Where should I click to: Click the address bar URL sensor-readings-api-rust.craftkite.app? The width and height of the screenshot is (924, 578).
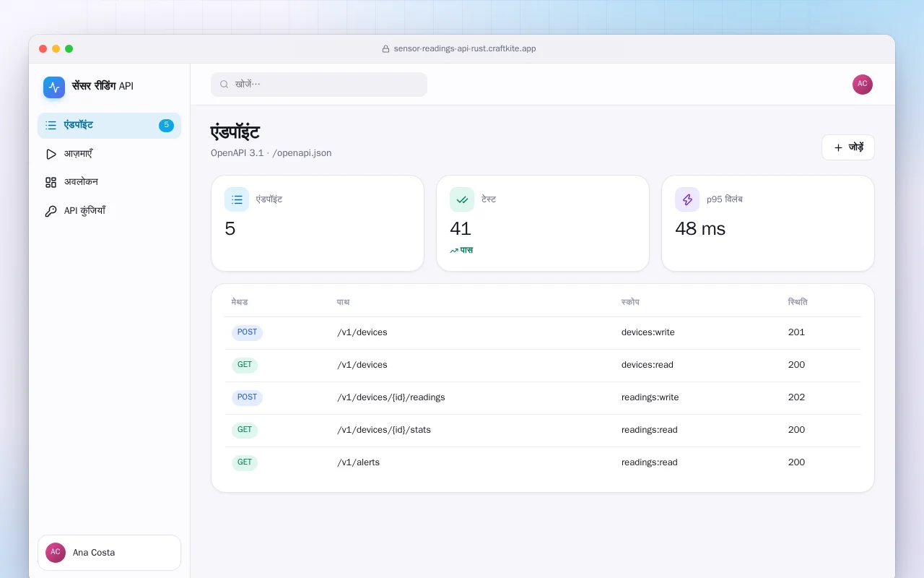[x=465, y=49]
